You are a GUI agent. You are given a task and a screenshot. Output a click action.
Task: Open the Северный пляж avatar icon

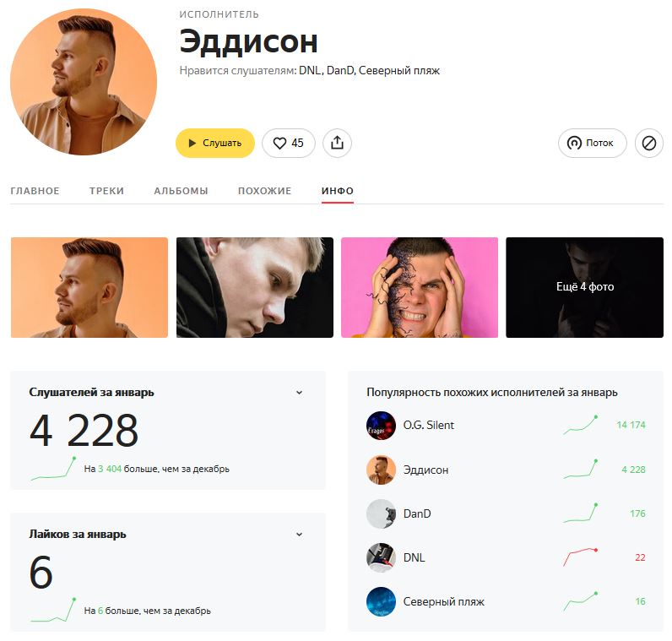381,601
